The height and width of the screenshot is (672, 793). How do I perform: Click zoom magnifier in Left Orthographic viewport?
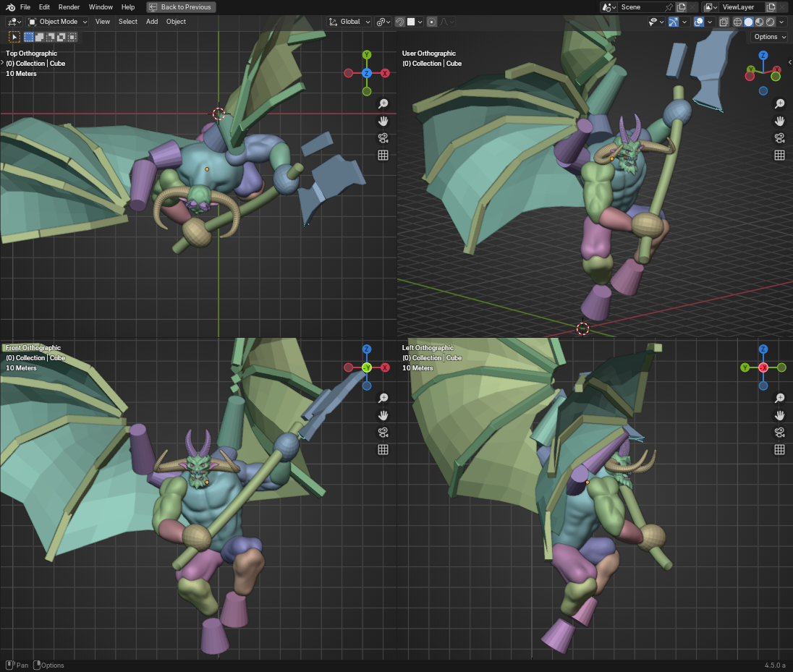click(x=780, y=398)
